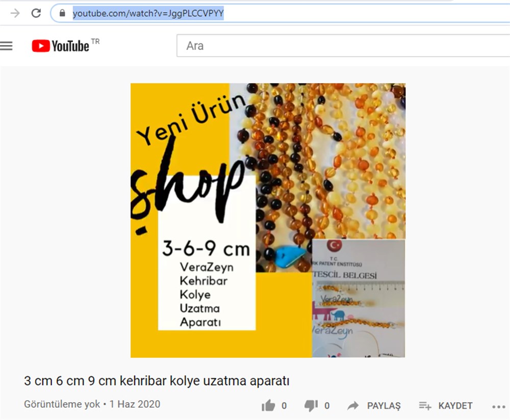Click the like count '0' beside thumbs-up
510x420 pixels.
(284, 406)
